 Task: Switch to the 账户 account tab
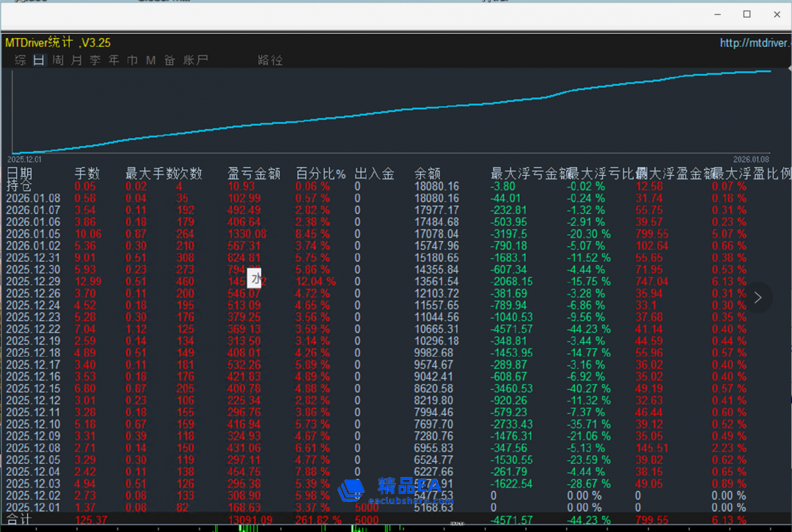196,60
